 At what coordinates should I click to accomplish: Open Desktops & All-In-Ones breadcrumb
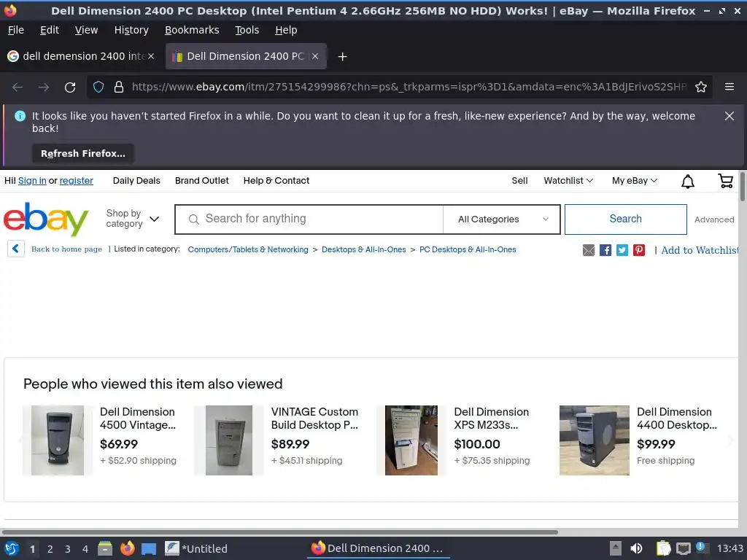[363, 249]
